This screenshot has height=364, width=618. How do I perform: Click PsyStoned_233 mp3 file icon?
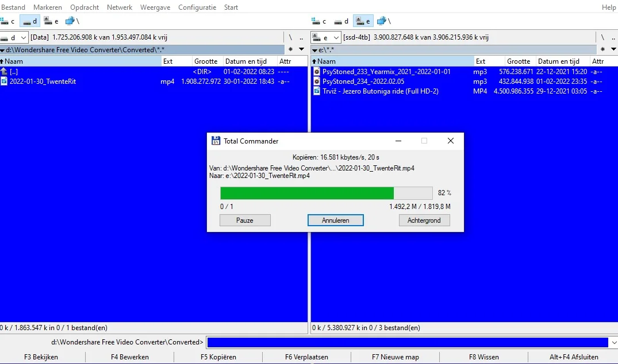point(317,72)
